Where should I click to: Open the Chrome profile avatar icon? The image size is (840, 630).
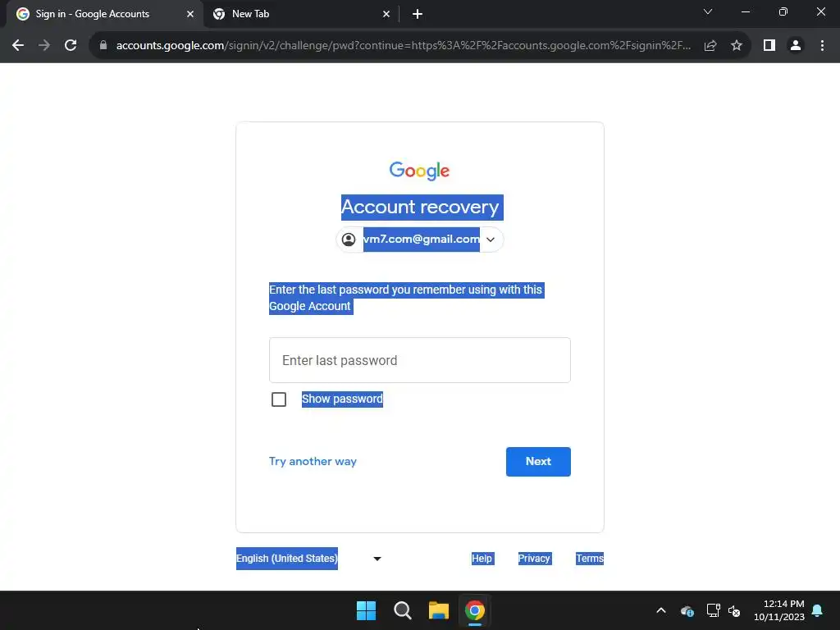point(796,46)
